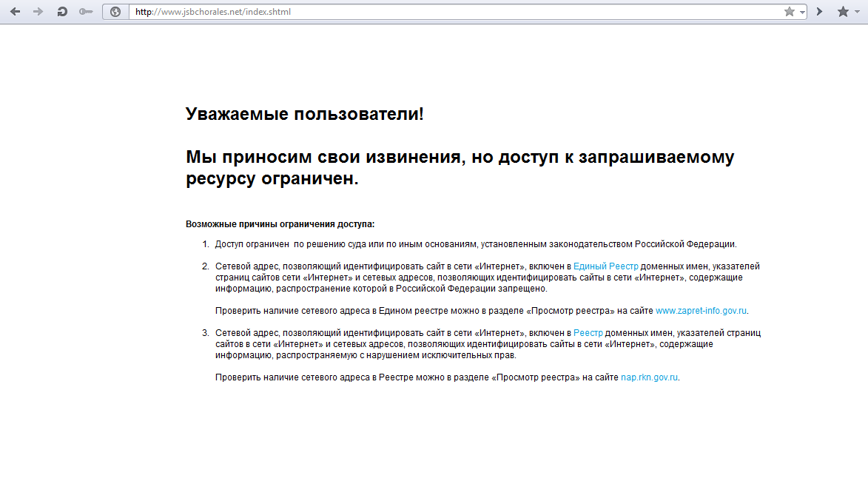Click the globe site info icon
The height and width of the screenshot is (501, 868).
tap(115, 12)
